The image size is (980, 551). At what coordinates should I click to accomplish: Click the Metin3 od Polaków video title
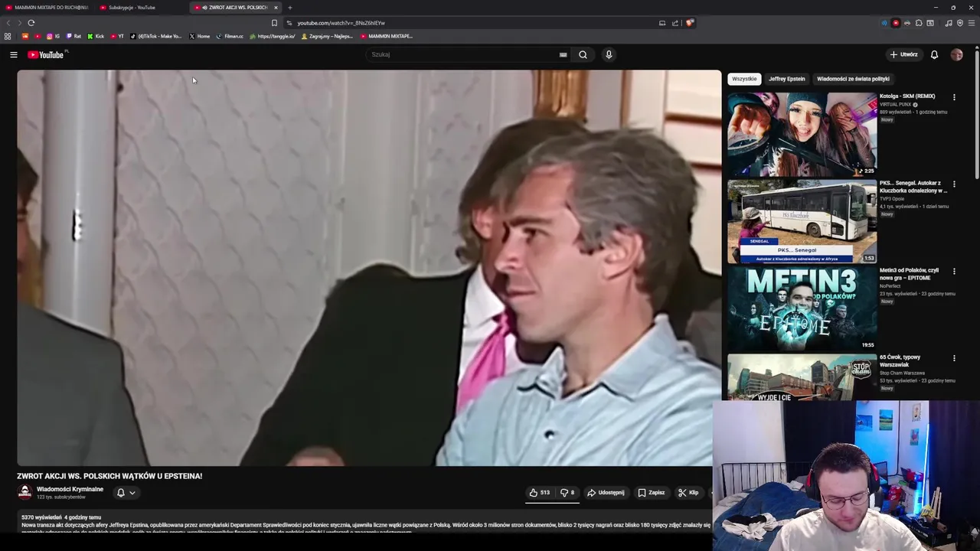click(x=909, y=274)
